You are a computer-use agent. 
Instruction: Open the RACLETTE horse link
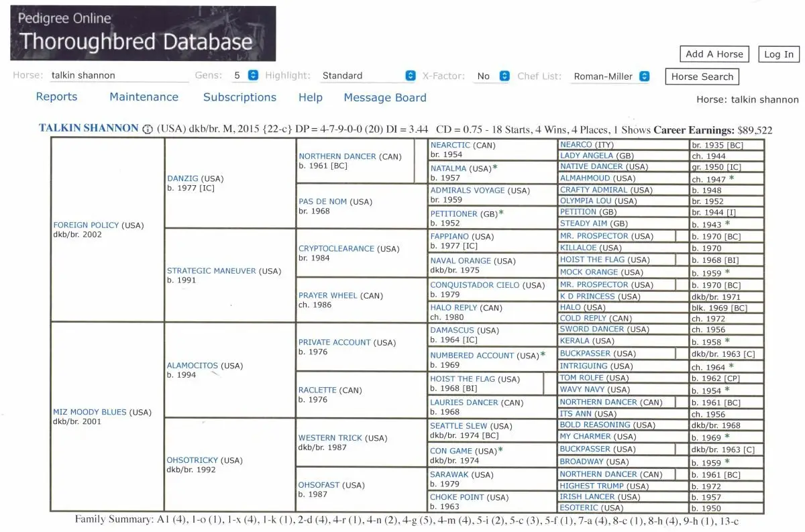pyautogui.click(x=317, y=390)
